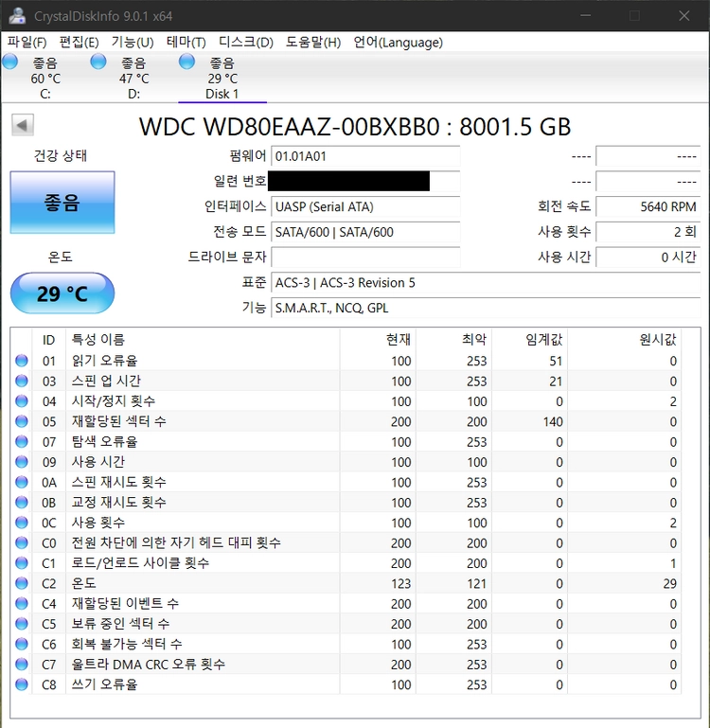The width and height of the screenshot is (710, 728).
Task: Open the 편집(E) menu
Action: point(79,43)
